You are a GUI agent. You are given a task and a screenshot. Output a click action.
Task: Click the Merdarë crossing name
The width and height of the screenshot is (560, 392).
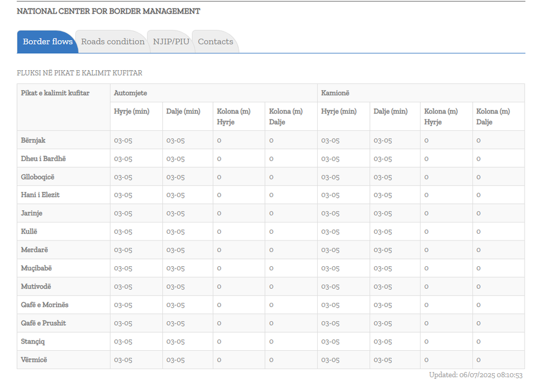tap(34, 250)
